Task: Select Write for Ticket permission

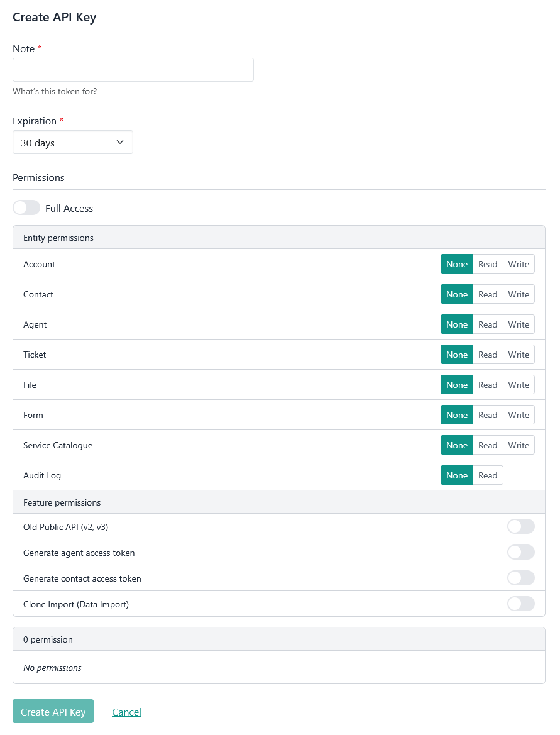Action: pos(519,355)
